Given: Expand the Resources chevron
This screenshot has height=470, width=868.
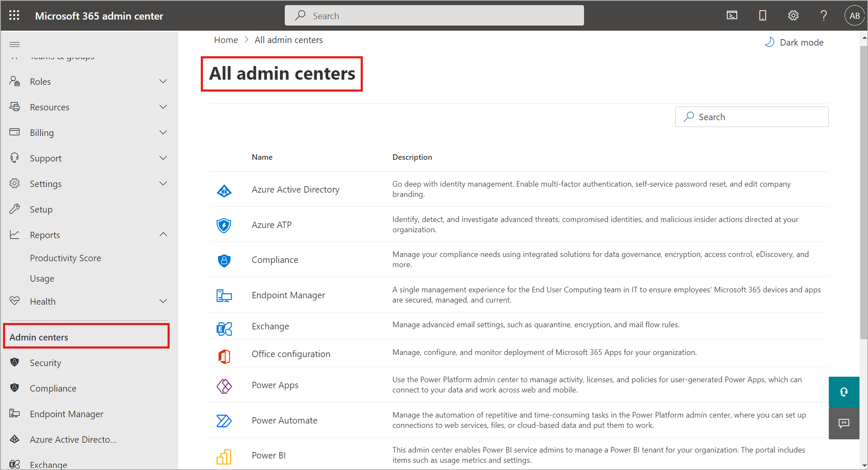Looking at the screenshot, I should 163,107.
